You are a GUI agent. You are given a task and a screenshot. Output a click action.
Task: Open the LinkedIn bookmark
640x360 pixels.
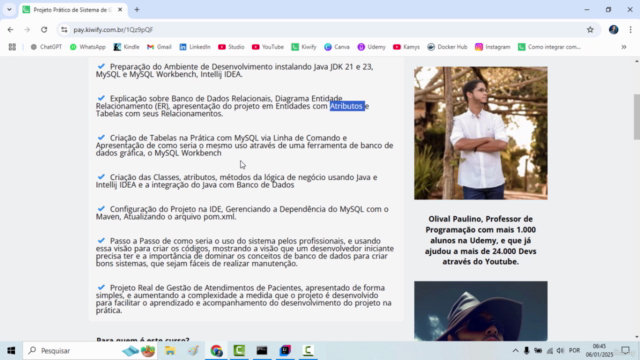coord(195,47)
